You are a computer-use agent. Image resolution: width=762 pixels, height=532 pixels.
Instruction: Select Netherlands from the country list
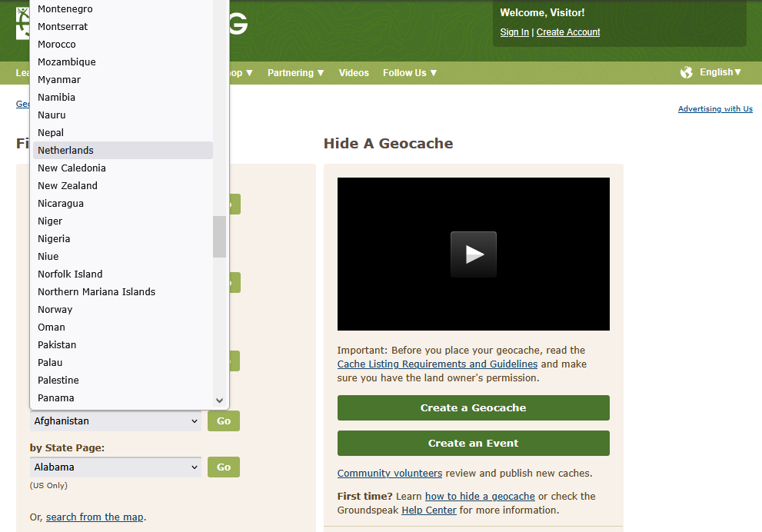coord(66,151)
